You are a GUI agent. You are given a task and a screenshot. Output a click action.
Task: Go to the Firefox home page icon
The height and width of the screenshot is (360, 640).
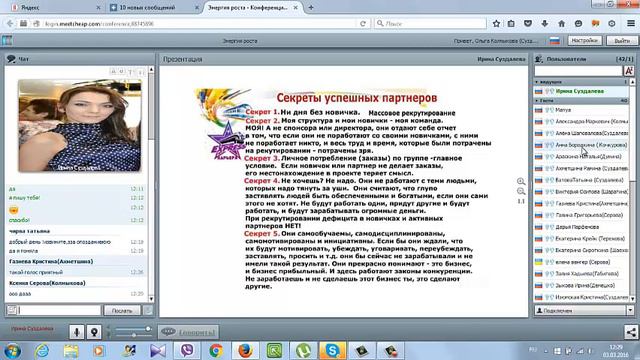[562, 24]
